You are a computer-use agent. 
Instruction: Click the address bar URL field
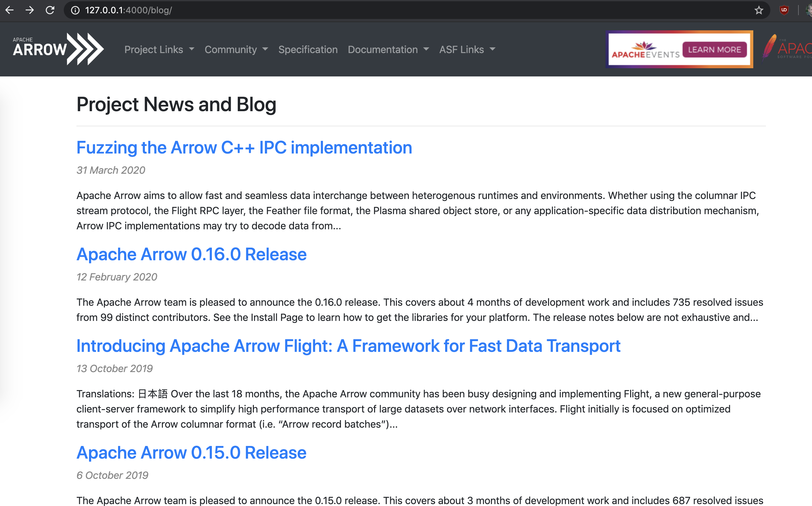(401, 10)
